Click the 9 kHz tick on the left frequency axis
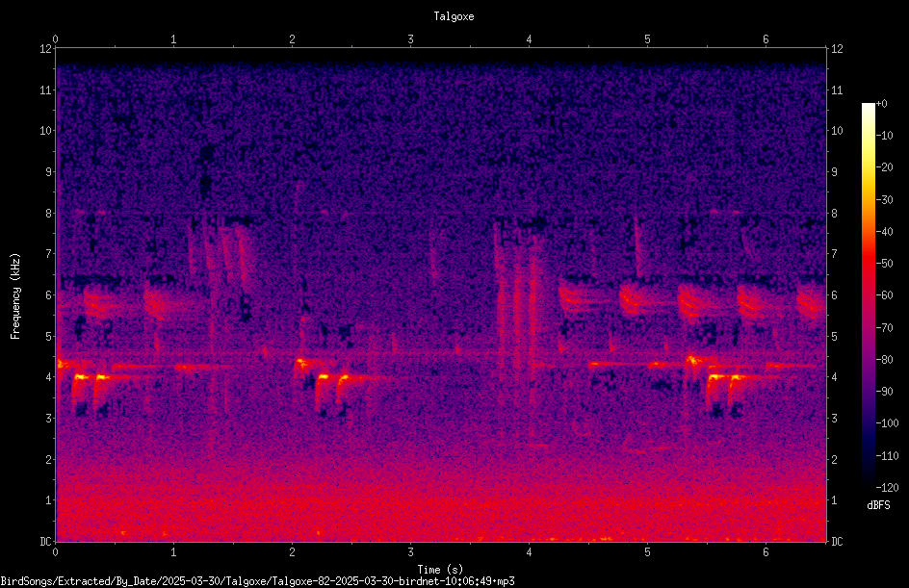Image resolution: width=909 pixels, height=588 pixels. (48, 172)
